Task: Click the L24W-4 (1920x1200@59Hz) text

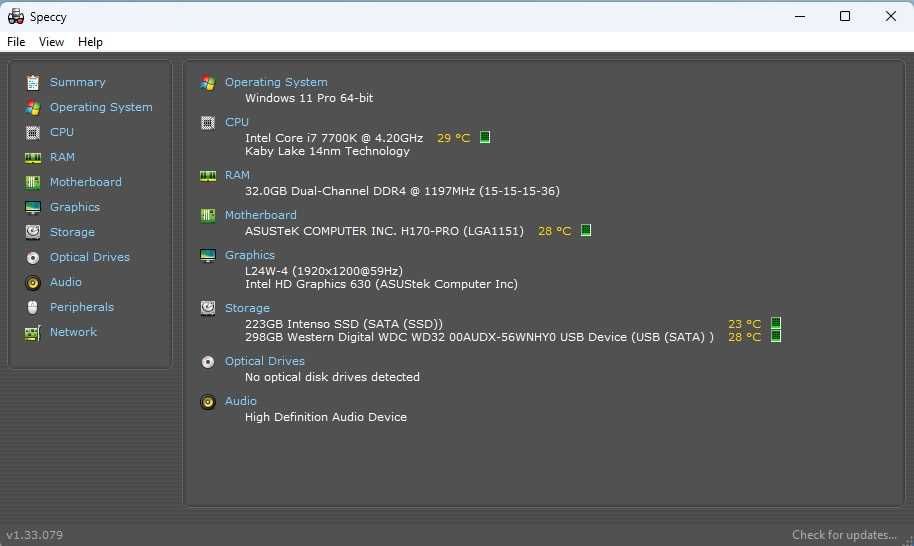Action: click(324, 271)
